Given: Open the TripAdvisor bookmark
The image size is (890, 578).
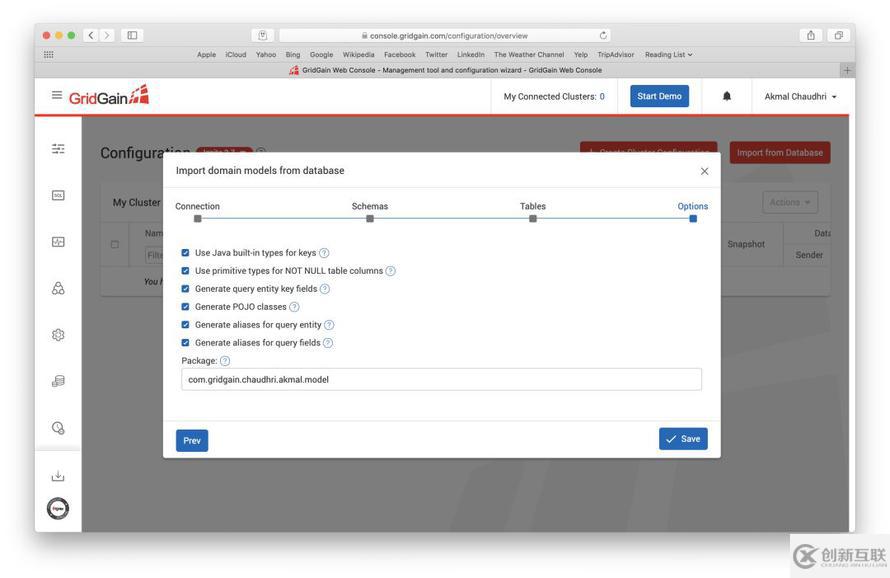Looking at the screenshot, I should 615,55.
